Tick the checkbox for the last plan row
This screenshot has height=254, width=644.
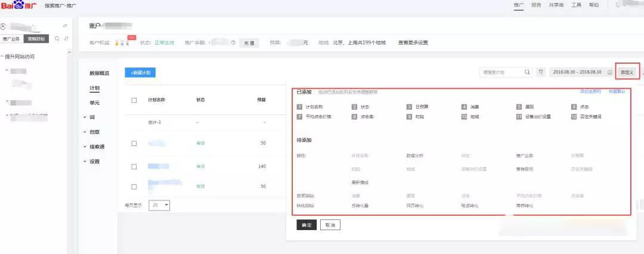(x=134, y=187)
